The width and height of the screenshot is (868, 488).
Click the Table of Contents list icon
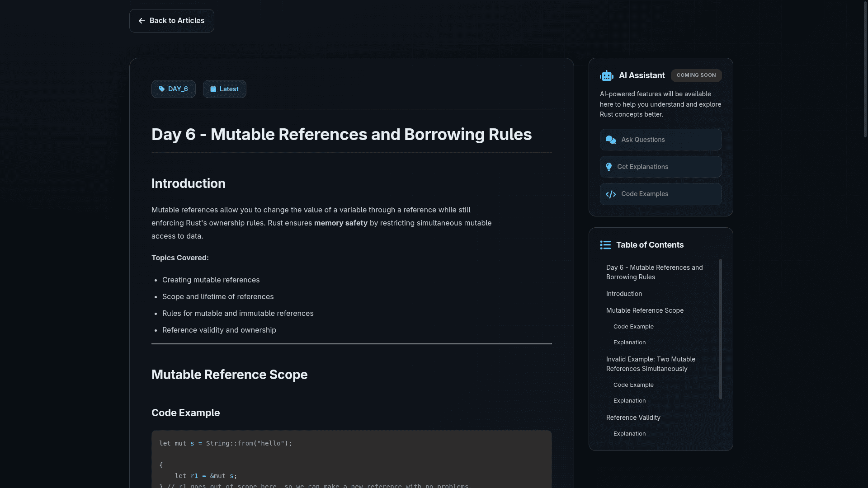[x=605, y=245]
